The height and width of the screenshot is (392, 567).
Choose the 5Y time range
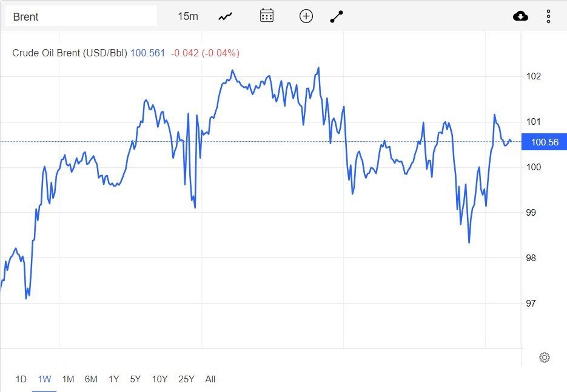click(135, 379)
